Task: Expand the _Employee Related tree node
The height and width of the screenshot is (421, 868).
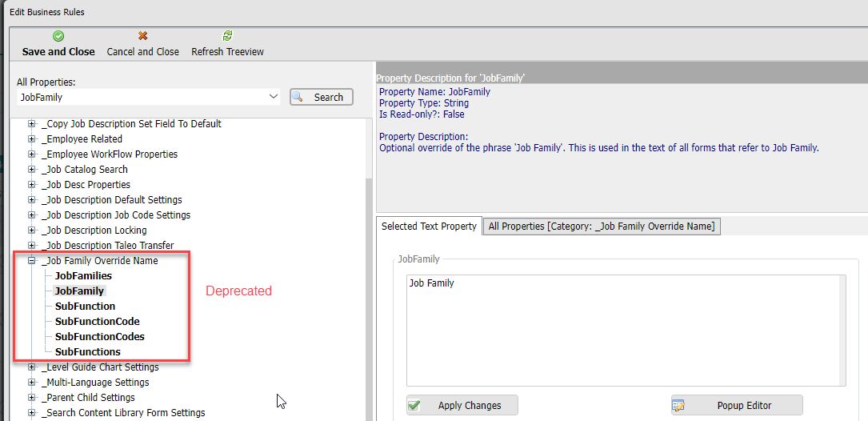Action: click(x=32, y=139)
